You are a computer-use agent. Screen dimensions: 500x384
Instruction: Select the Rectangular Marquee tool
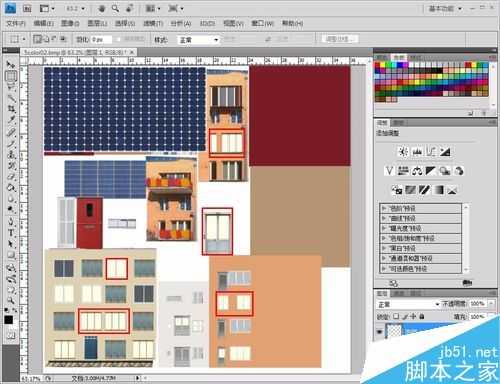[x=11, y=76]
